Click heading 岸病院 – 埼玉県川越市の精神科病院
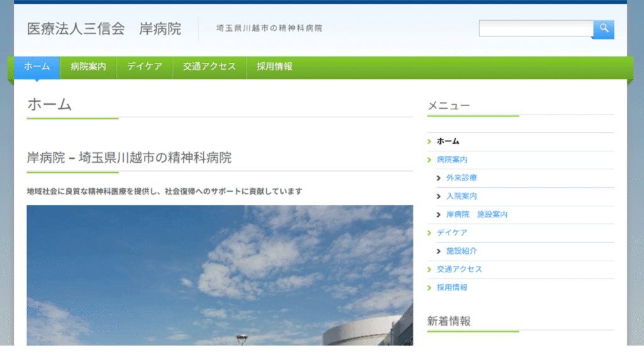This screenshot has width=644, height=362. [129, 158]
